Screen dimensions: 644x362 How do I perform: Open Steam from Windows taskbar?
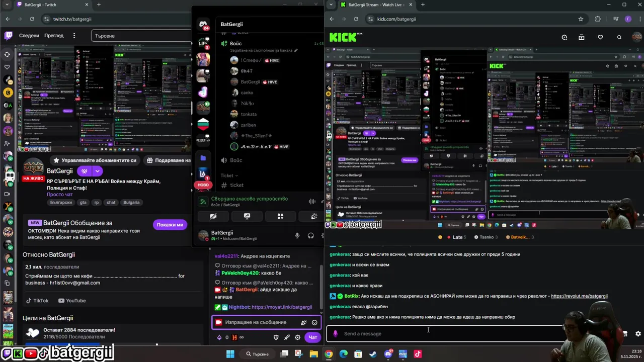click(373, 354)
